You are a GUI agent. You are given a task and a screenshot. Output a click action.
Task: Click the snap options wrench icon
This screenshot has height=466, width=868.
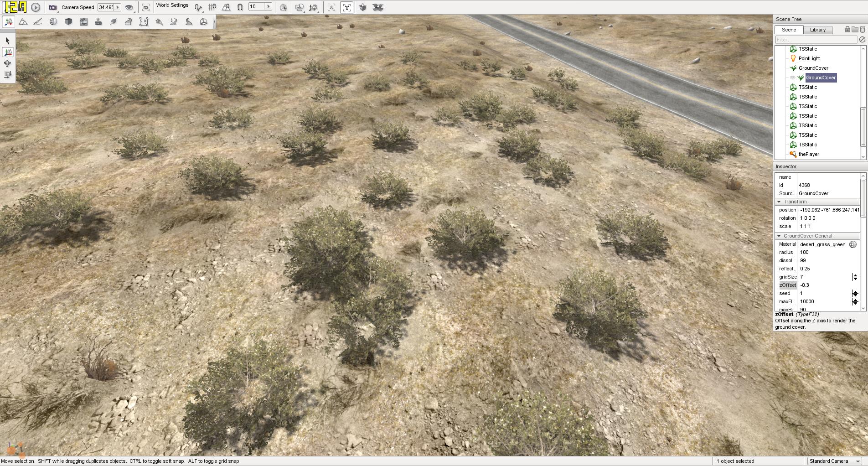point(198,7)
